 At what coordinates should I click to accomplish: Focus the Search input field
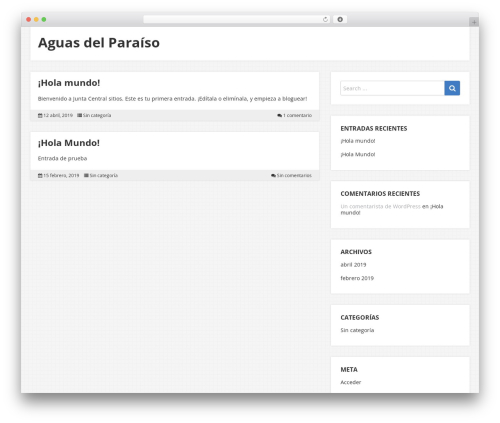392,88
